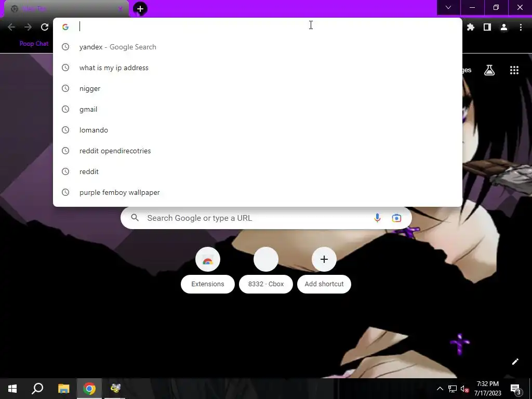
Task: Open the muted volume tray icon
Action: coord(464,389)
